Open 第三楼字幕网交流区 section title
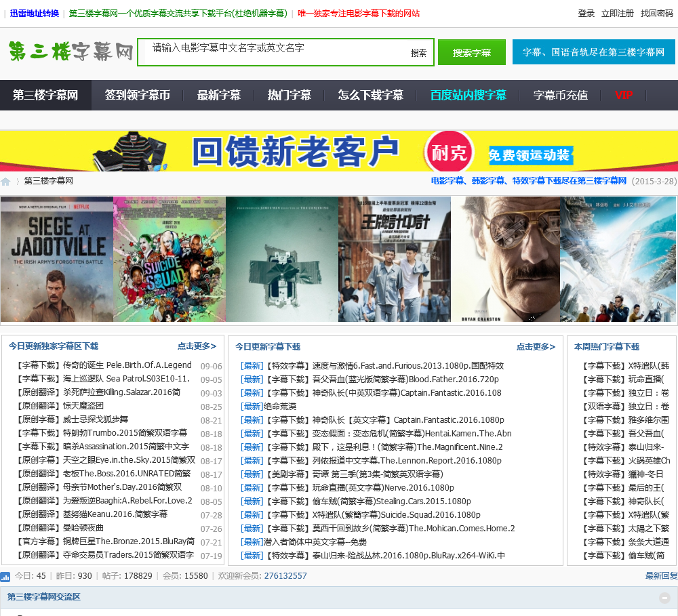Viewport: 678px width, 616px height. pyautogui.click(x=43, y=597)
